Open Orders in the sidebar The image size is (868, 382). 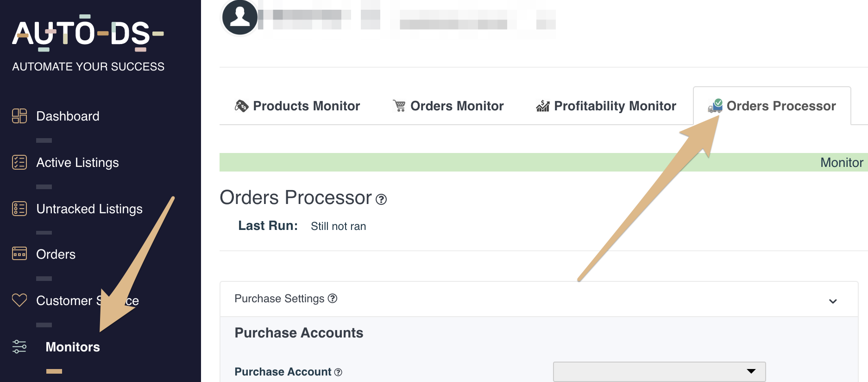56,254
